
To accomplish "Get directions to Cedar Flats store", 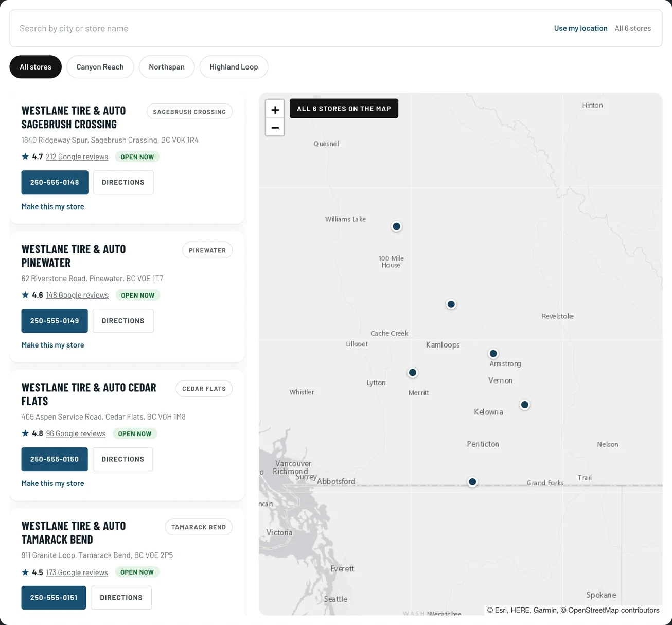I will pyautogui.click(x=123, y=459).
